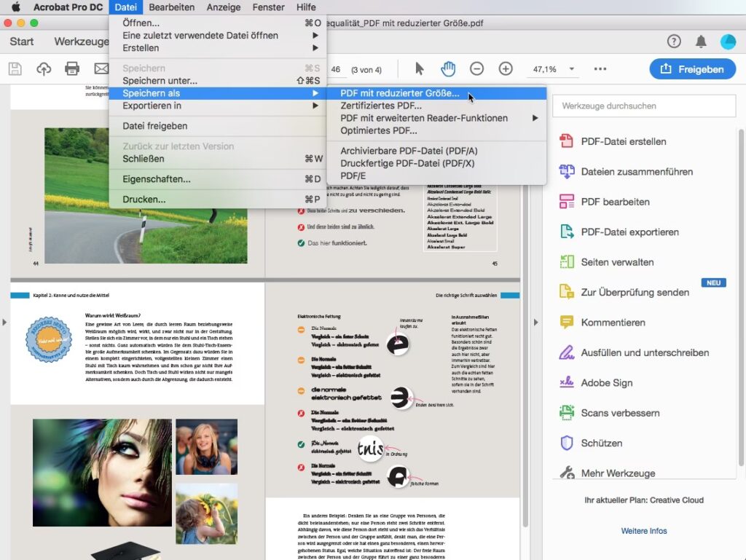Open the zoom level 47,1% dropdown

pos(572,69)
